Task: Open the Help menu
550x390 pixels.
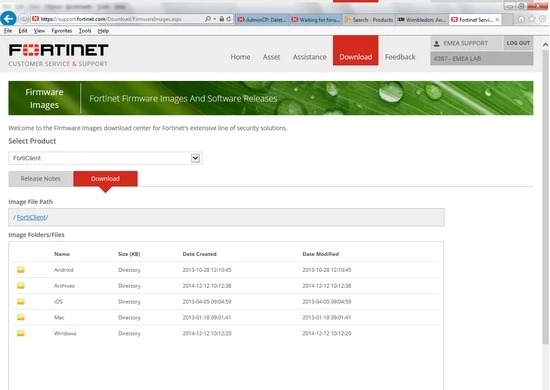Action: (x=103, y=31)
